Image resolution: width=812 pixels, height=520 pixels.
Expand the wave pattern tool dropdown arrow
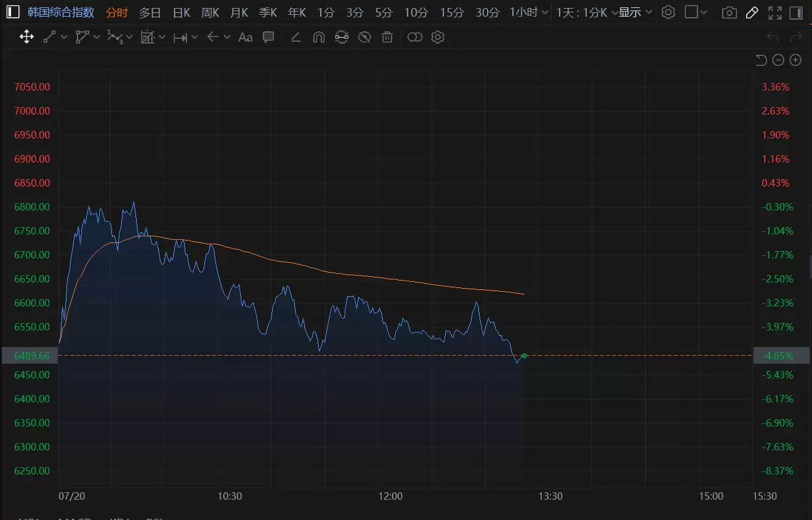tap(129, 37)
